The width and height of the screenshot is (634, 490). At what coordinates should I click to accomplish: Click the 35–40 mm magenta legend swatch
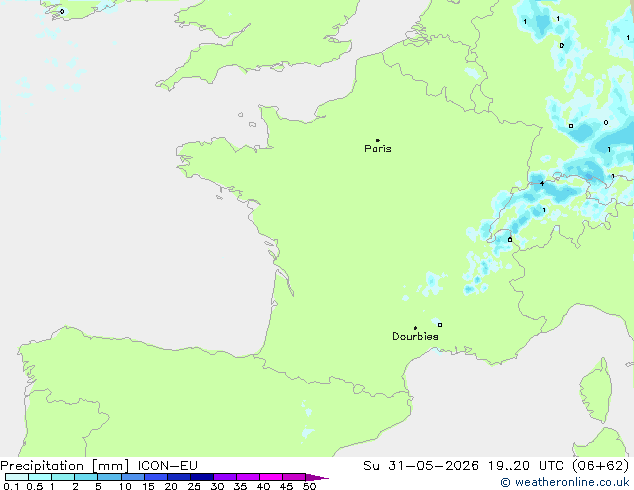(248, 477)
